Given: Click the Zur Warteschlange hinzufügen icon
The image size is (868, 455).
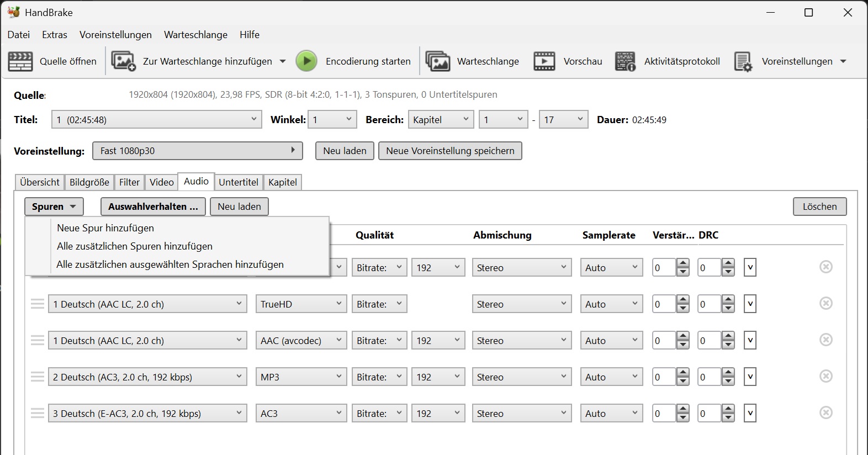Looking at the screenshot, I should (124, 61).
